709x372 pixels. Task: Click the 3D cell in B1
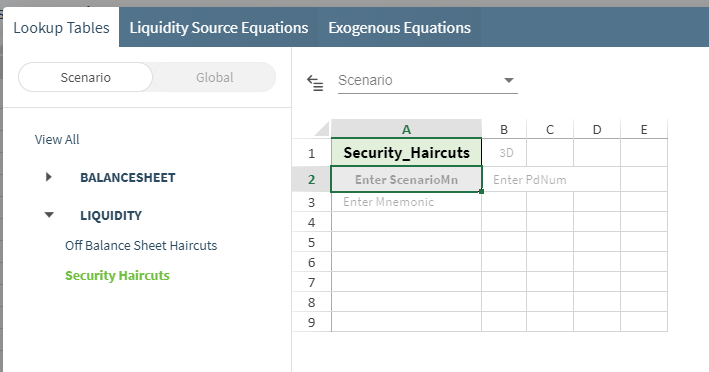click(504, 152)
